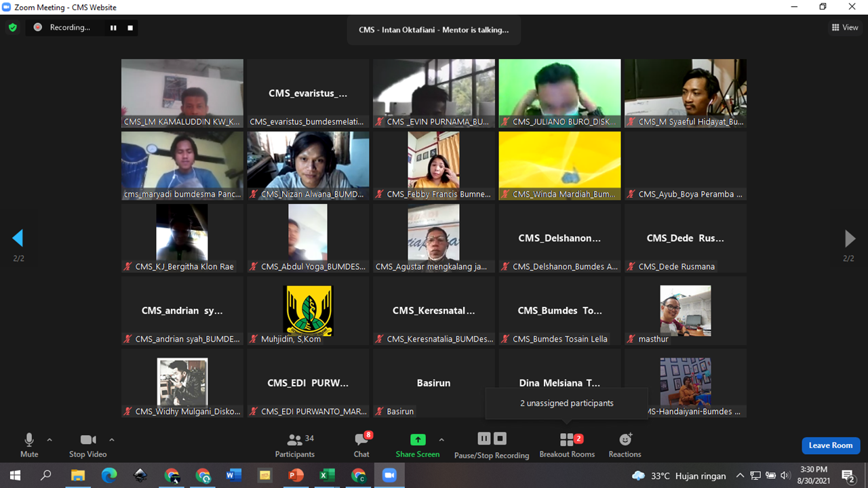
Task: Mute the microphone
Action: click(29, 445)
